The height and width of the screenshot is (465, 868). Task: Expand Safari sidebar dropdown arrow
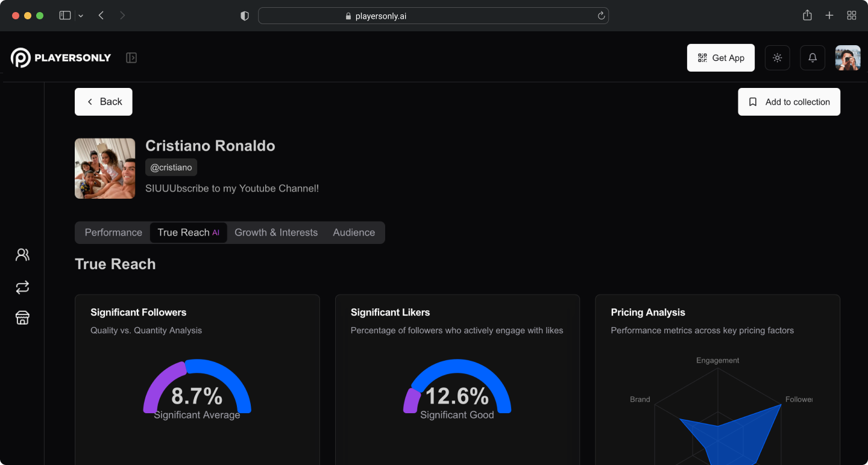click(81, 16)
